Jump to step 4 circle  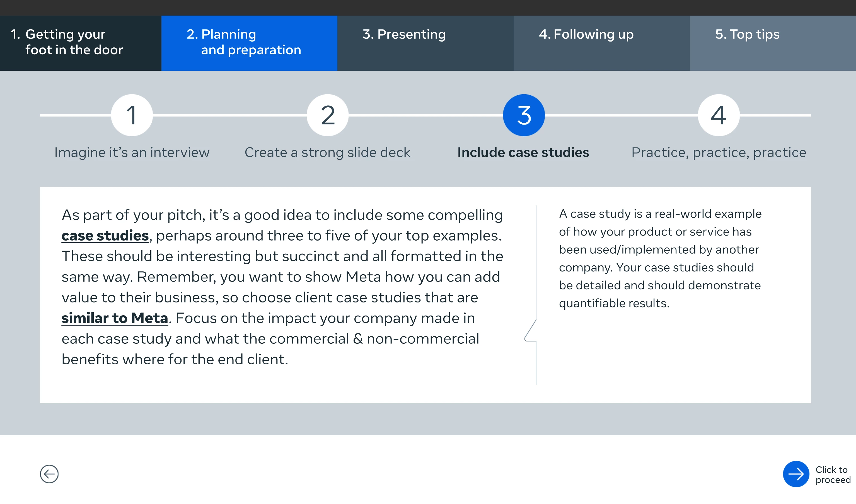(x=719, y=115)
